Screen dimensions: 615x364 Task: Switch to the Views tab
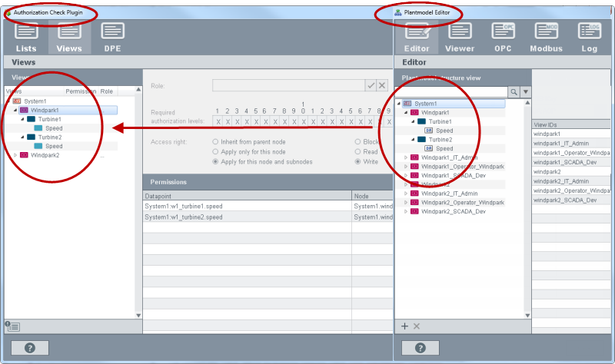coord(69,37)
